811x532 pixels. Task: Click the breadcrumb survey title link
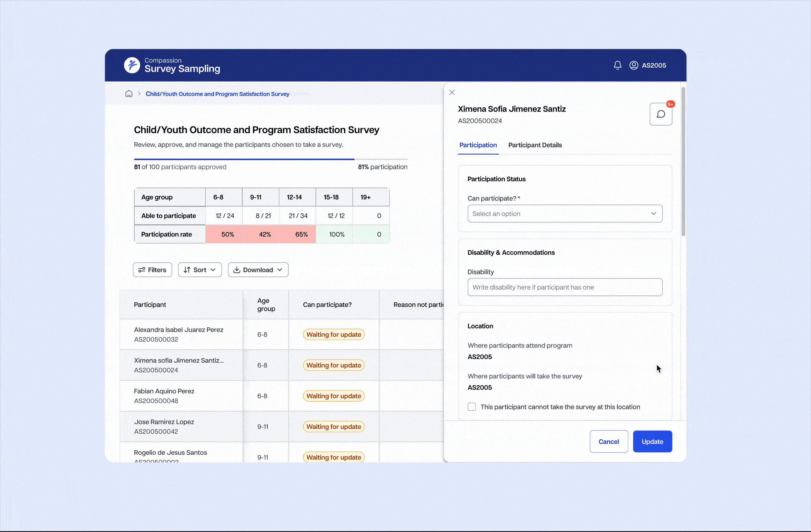pos(218,94)
